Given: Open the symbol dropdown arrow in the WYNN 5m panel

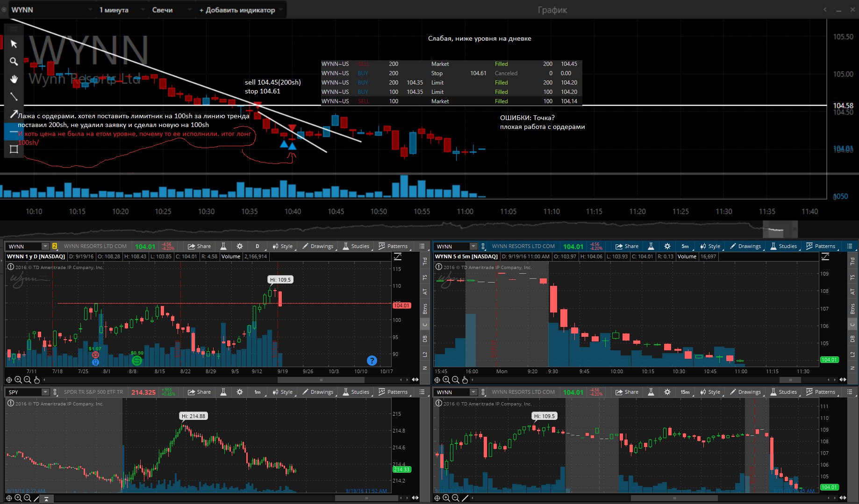Looking at the screenshot, I should pyautogui.click(x=473, y=246).
